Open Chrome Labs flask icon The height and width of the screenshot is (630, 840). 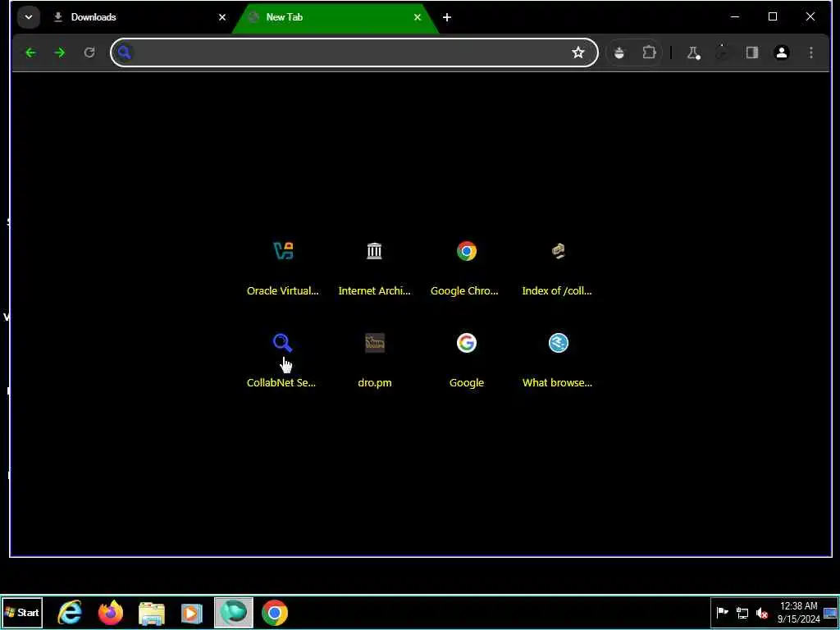pos(694,52)
